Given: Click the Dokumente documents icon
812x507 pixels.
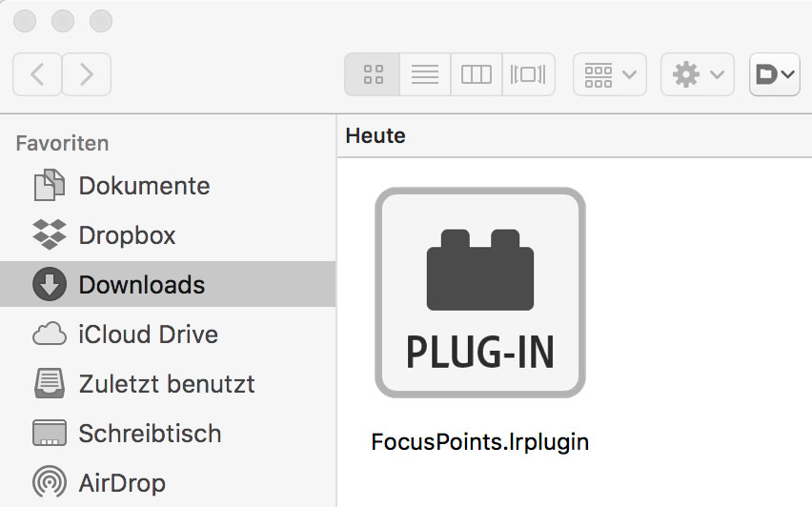Looking at the screenshot, I should coord(49,186).
